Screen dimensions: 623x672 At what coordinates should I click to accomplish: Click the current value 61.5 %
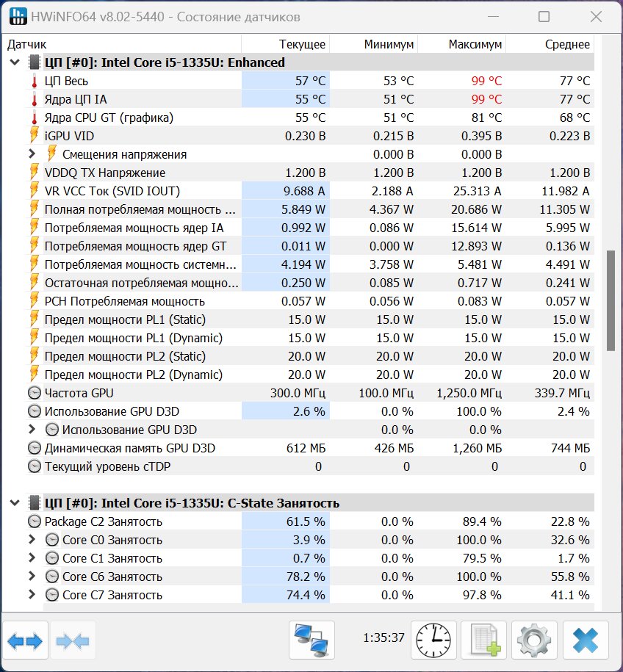[306, 521]
